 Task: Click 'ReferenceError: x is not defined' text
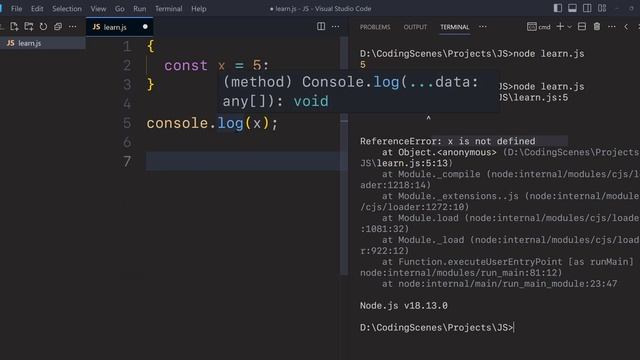pos(447,141)
